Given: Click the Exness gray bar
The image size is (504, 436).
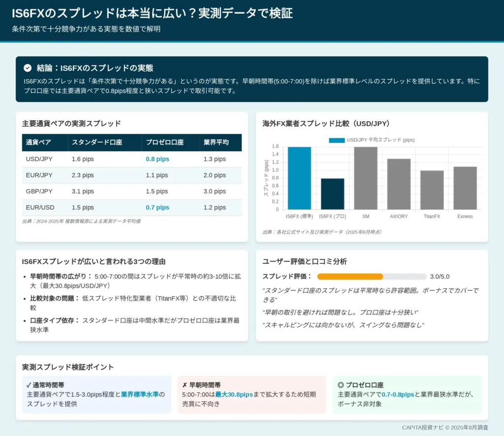Looking at the screenshot, I should pyautogui.click(x=465, y=188).
